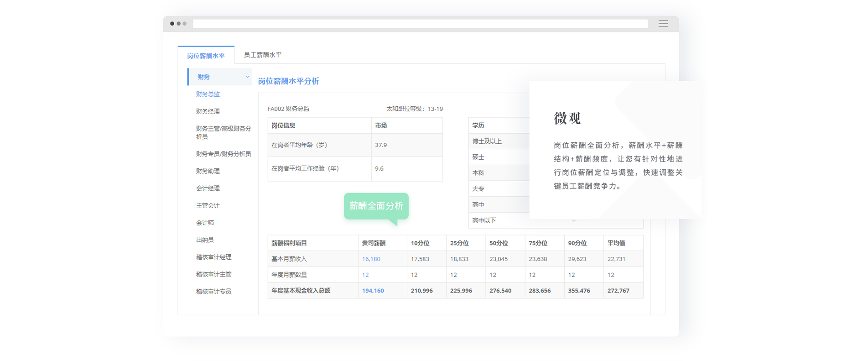This screenshot has height=361, width=868.
Task: Click the 薪酬福利项目 column header
Action: (289, 243)
